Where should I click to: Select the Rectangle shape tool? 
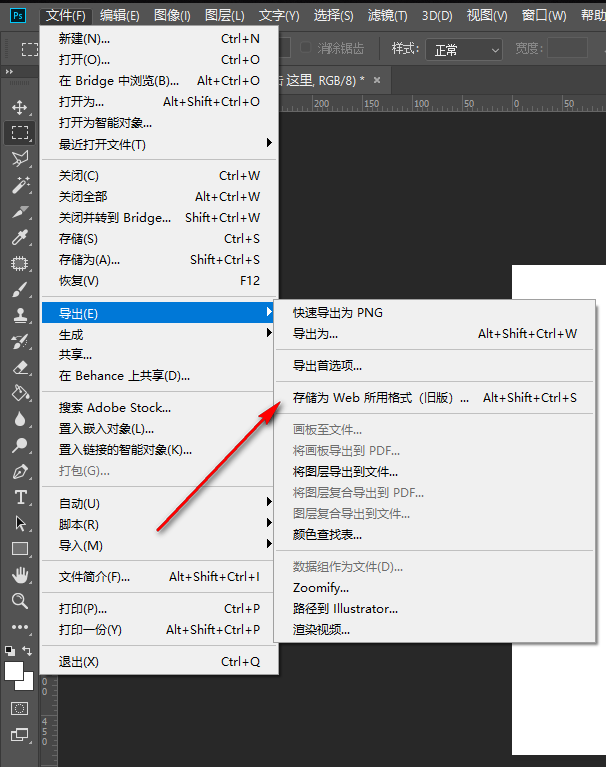tap(20, 549)
